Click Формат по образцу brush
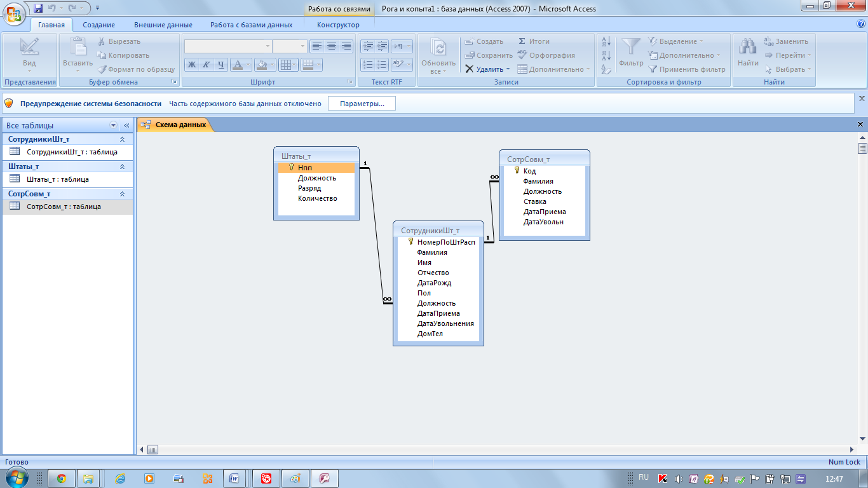The width and height of the screenshot is (868, 488). (x=136, y=69)
